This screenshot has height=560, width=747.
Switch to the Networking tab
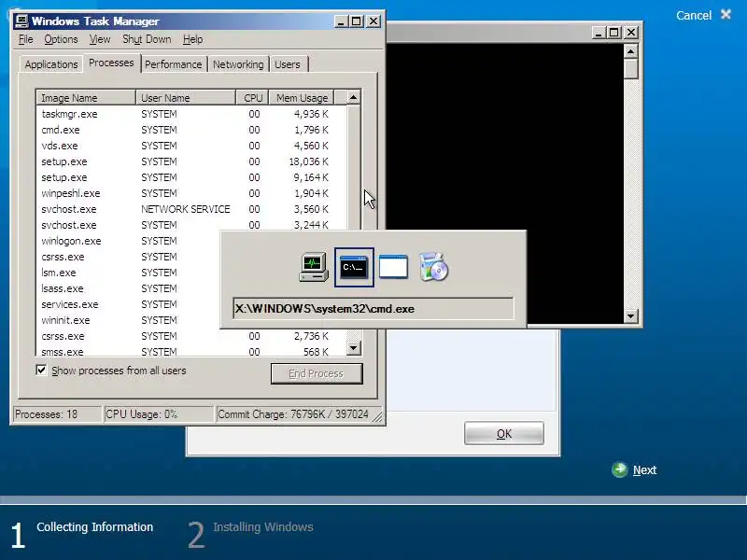[x=238, y=64]
